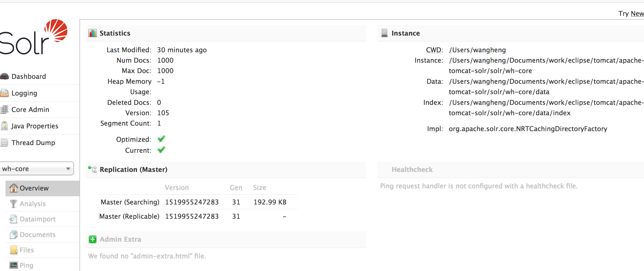Click the admin-extra.html not found message

click(x=147, y=256)
